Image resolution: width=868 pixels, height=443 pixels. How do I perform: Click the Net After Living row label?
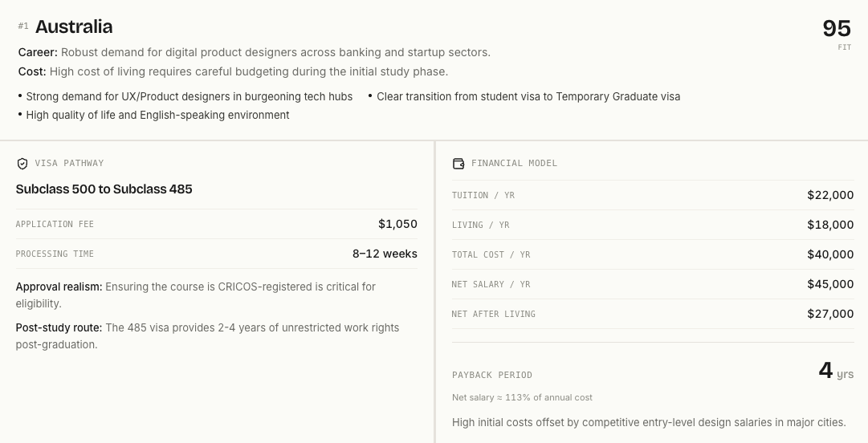493,314
